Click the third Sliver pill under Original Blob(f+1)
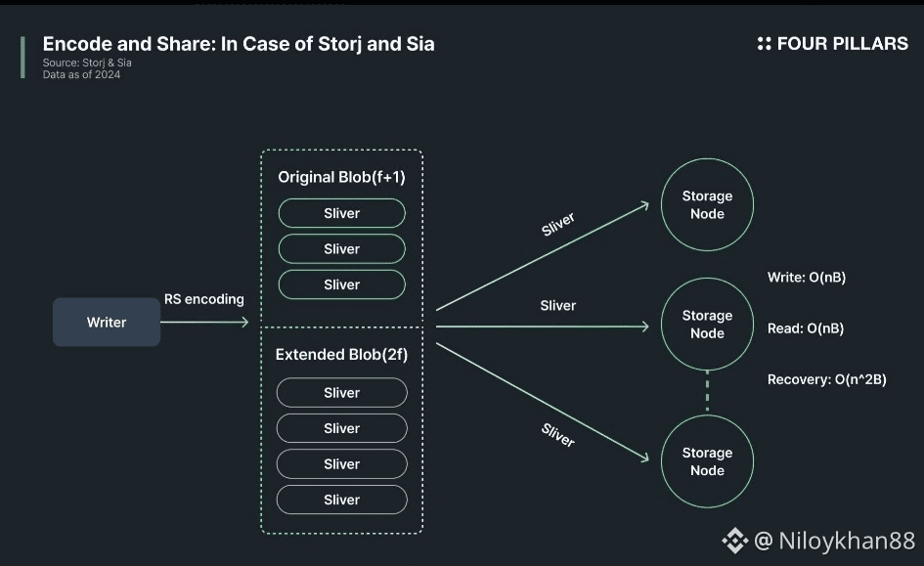 pos(342,285)
